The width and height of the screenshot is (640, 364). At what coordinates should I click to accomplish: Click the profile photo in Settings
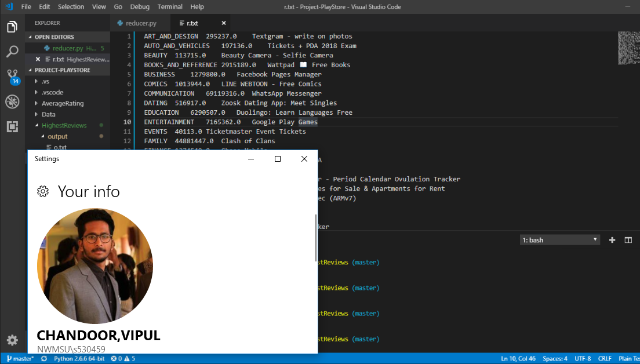95,266
